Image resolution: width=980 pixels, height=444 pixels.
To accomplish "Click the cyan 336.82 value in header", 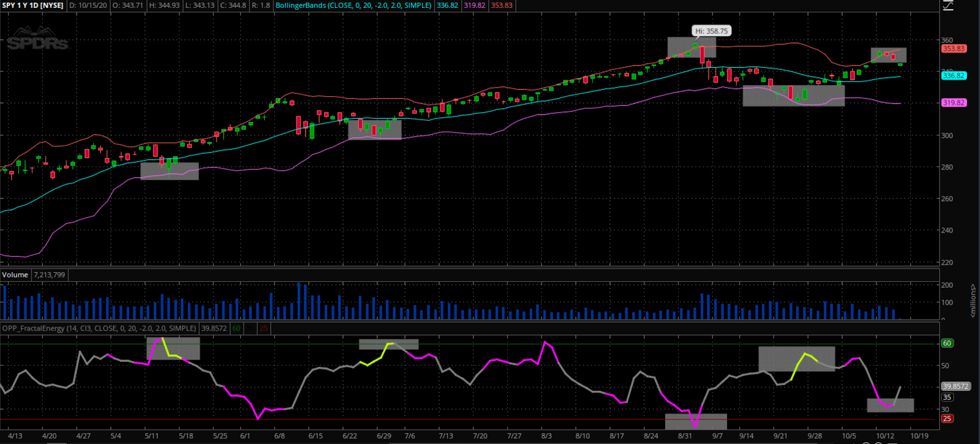I will click(x=447, y=5).
